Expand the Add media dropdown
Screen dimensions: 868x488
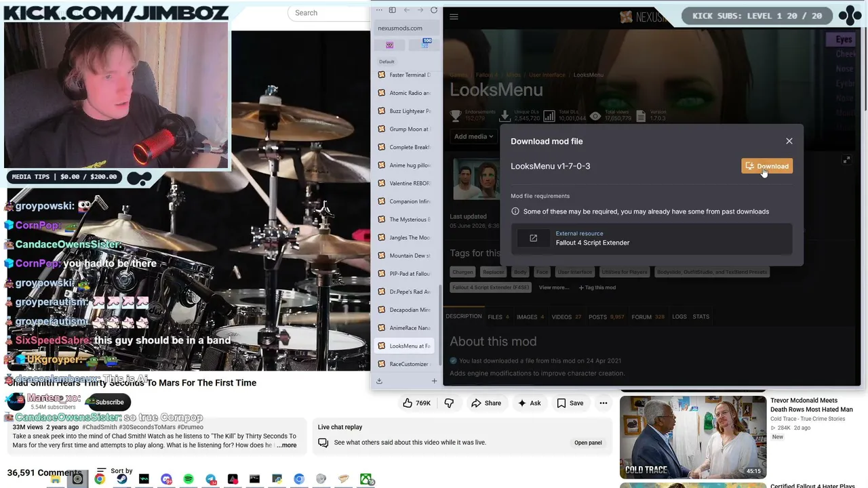[x=473, y=136]
